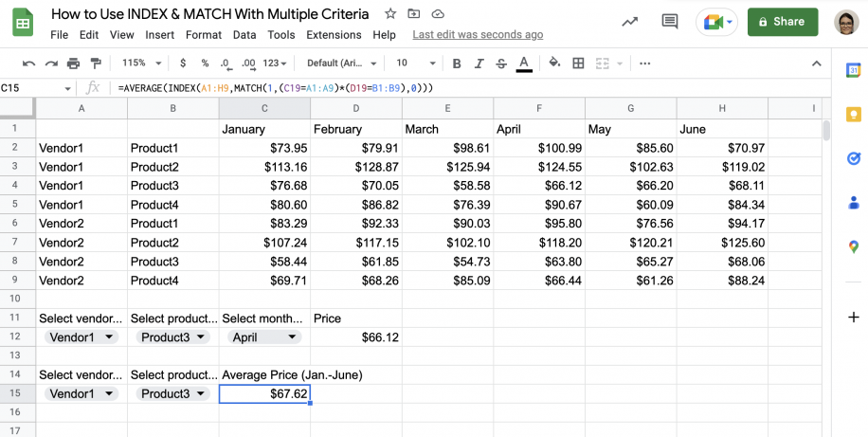868x437 pixels.
Task: Click the Redo arrow icon
Action: click(51, 64)
